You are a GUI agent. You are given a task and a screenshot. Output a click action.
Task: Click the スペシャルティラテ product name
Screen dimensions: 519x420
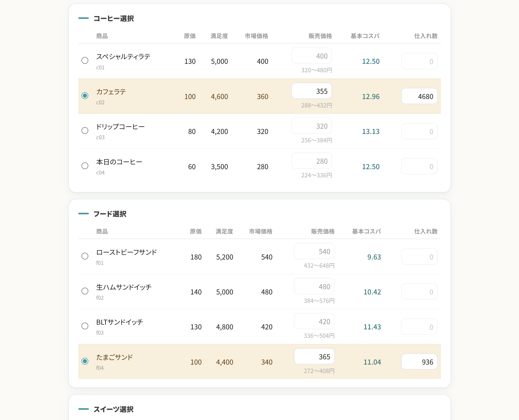pyautogui.click(x=123, y=56)
